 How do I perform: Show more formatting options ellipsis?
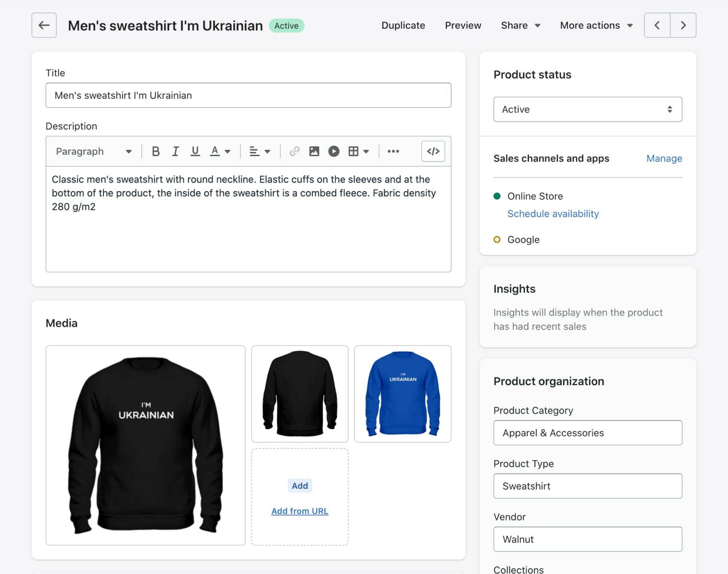pos(393,151)
